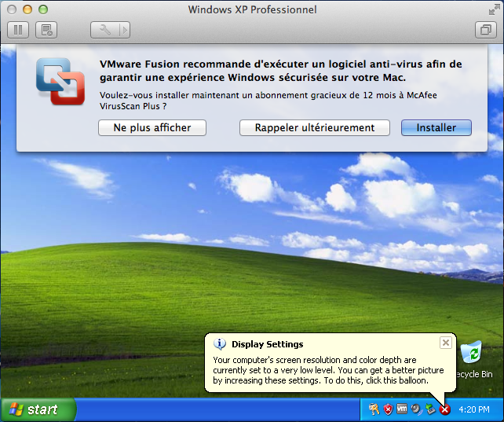Click the 4:20 PM taskbar clock

[x=474, y=409]
